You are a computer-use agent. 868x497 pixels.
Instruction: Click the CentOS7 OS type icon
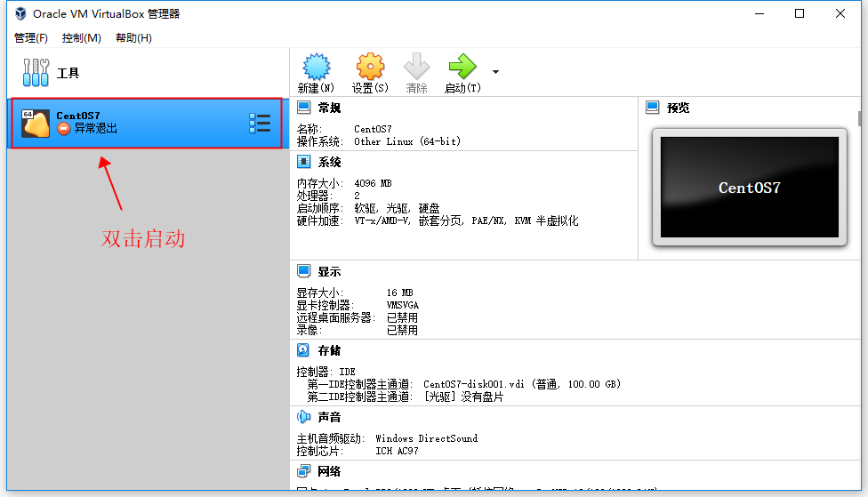(35, 123)
